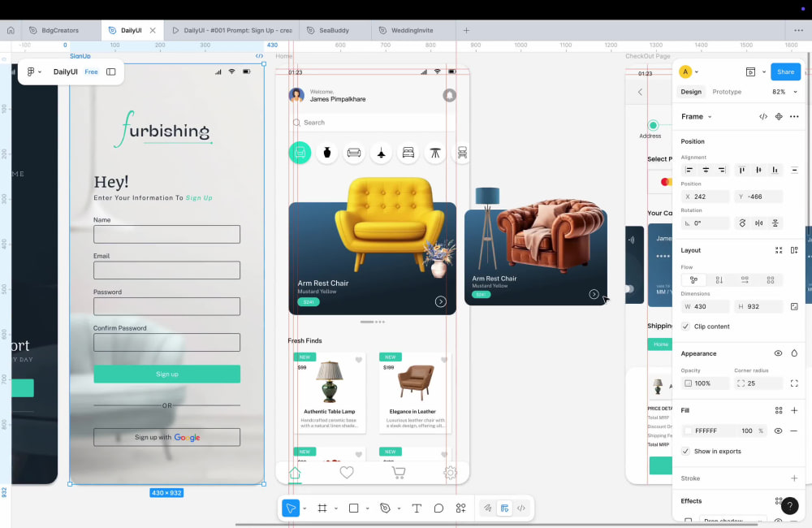812x528 pixels.
Task: Open Frame tool dropdown arrow
Action: click(336, 509)
